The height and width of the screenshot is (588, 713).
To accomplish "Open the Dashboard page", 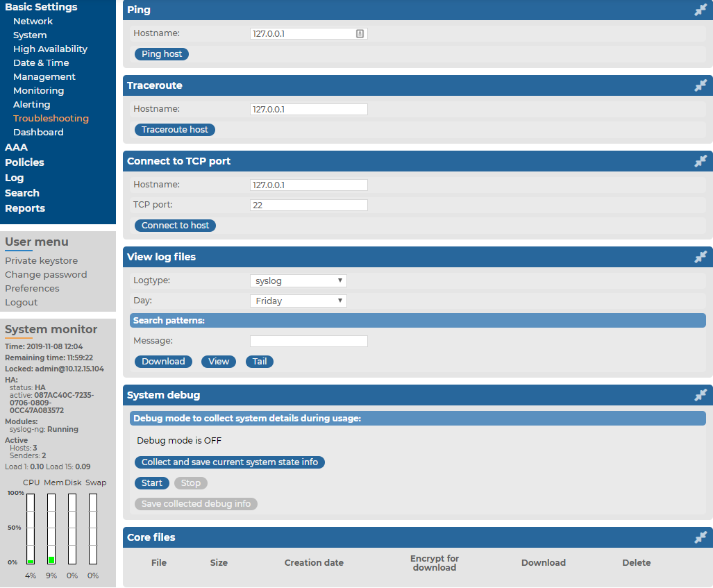I will [38, 133].
